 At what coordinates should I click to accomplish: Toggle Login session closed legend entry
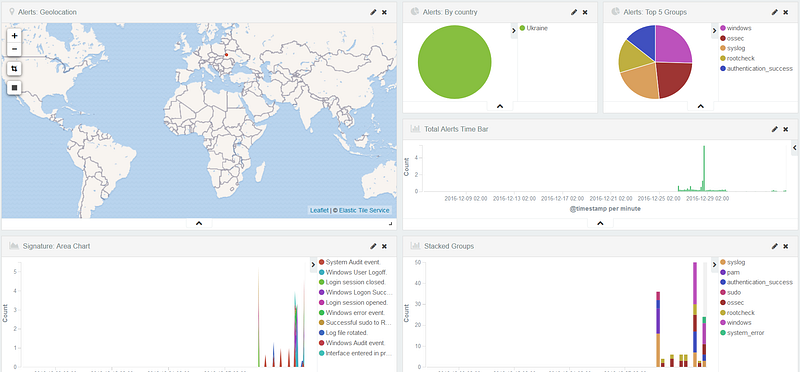[x=353, y=282]
